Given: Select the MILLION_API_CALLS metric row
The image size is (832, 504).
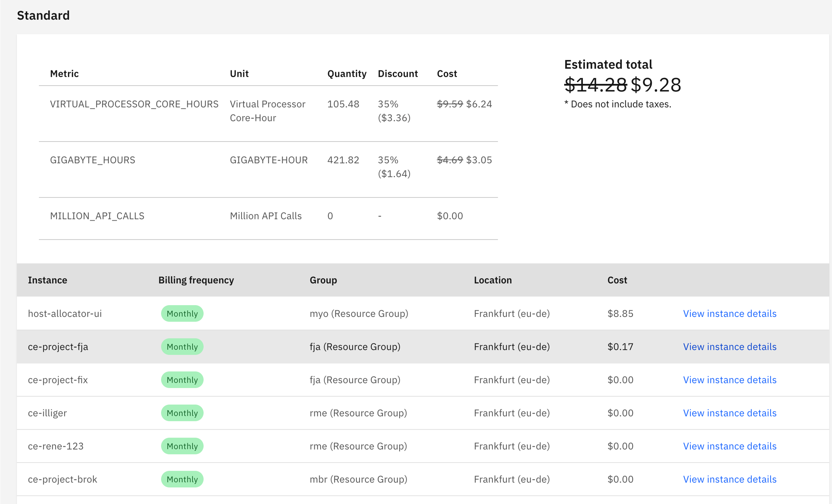Looking at the screenshot, I should (x=97, y=216).
